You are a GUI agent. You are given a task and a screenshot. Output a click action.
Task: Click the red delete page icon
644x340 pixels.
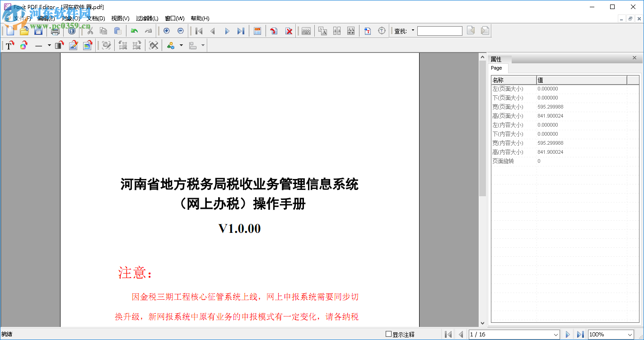click(289, 31)
